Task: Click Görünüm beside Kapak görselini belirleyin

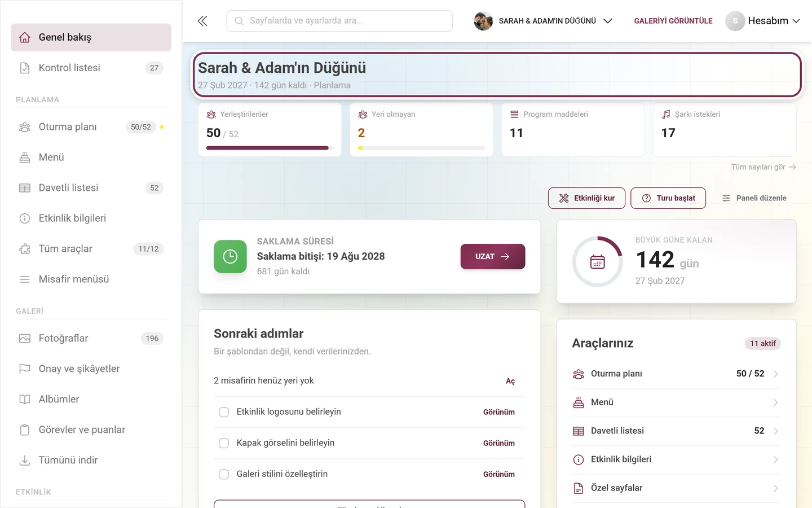Action: (x=499, y=443)
